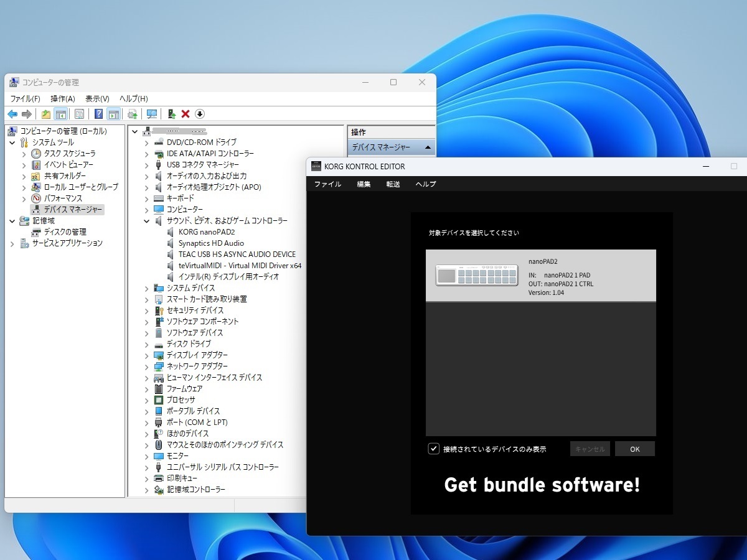Select KORG nanoPAD2 in the device list
The image size is (747, 560).
[x=206, y=232]
